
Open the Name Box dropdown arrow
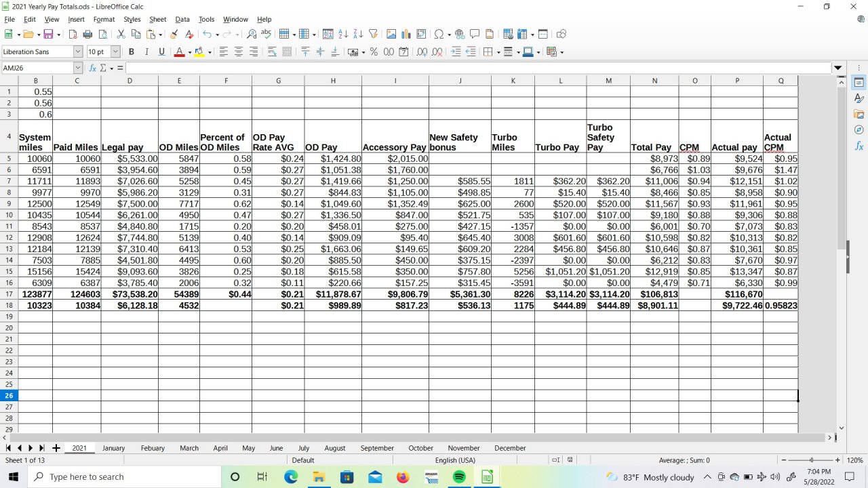(78, 68)
